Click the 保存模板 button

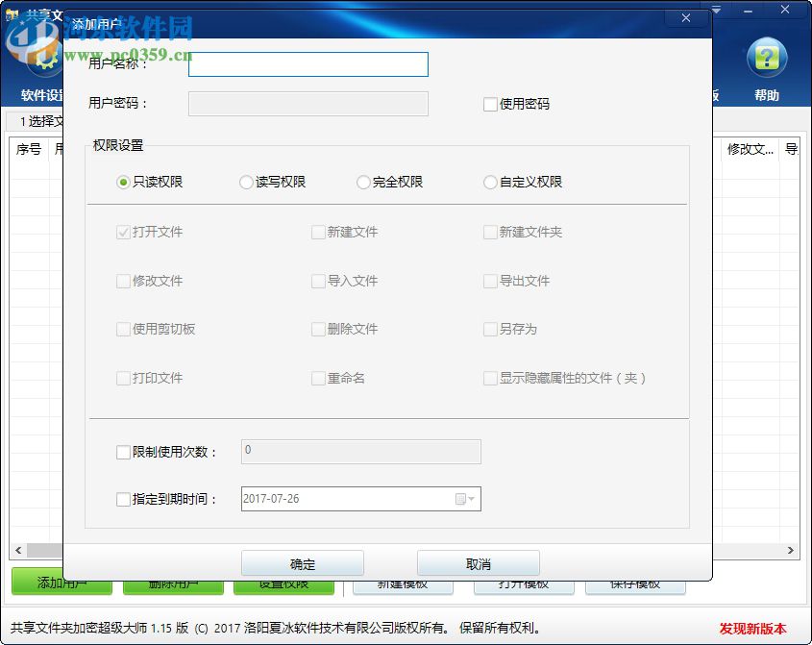(x=635, y=583)
